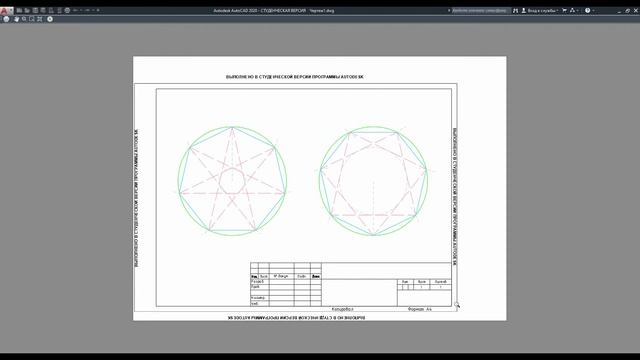Screen dimensions: 640x360
Task: Click the Help question mark icon
Action: (x=587, y=11)
